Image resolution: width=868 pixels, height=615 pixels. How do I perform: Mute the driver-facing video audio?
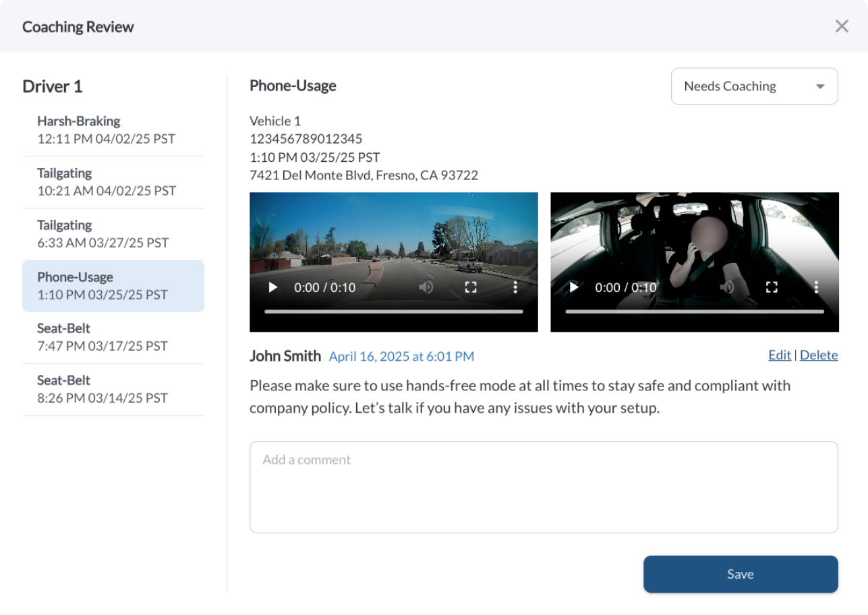(726, 287)
